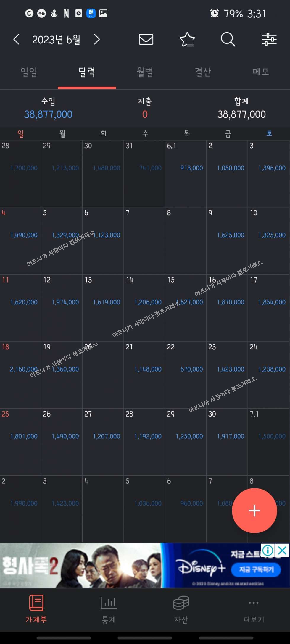Open the 2023년 6월 month picker
The height and width of the screenshot is (644, 290).
pyautogui.click(x=56, y=40)
